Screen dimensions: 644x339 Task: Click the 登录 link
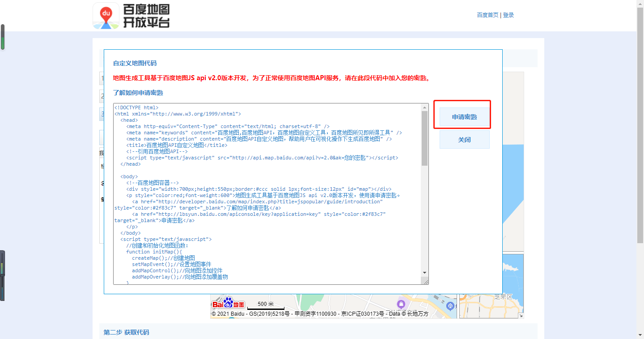pos(508,15)
